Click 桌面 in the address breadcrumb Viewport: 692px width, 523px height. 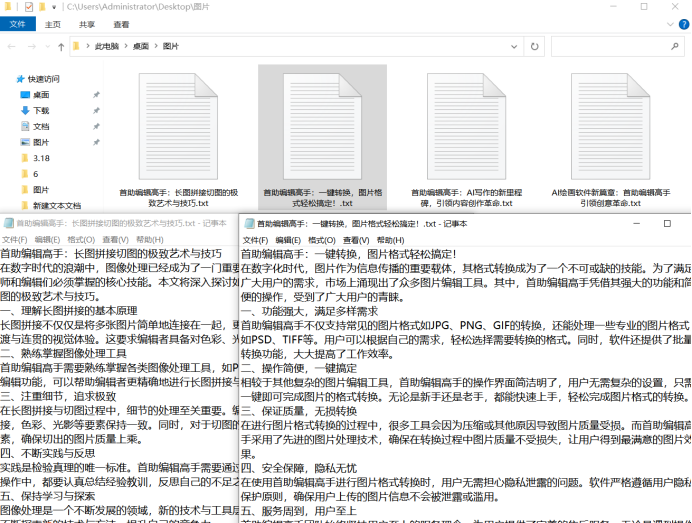pyautogui.click(x=141, y=46)
